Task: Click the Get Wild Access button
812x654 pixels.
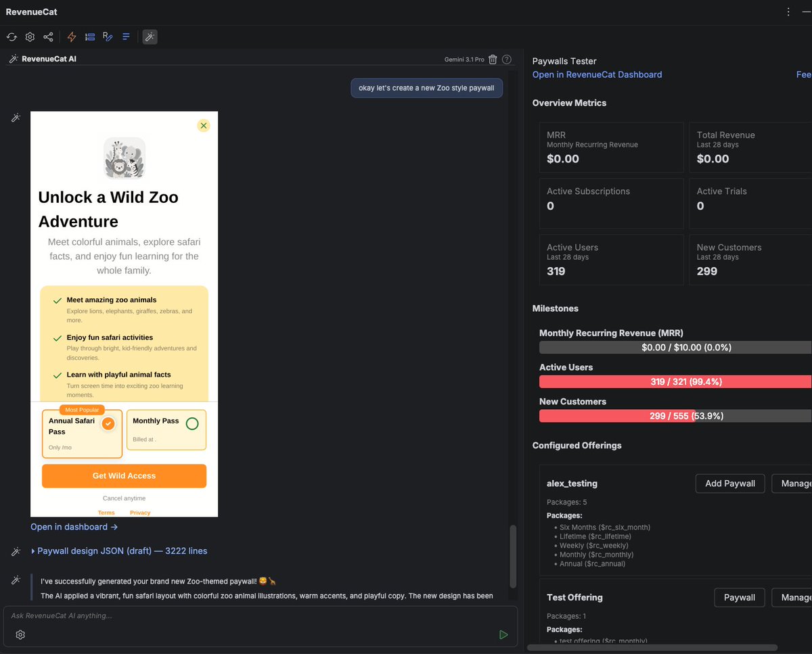Action: pyautogui.click(x=124, y=476)
